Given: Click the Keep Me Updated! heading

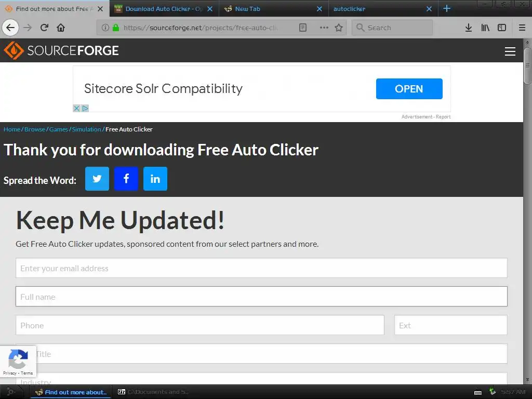Looking at the screenshot, I should click(120, 220).
